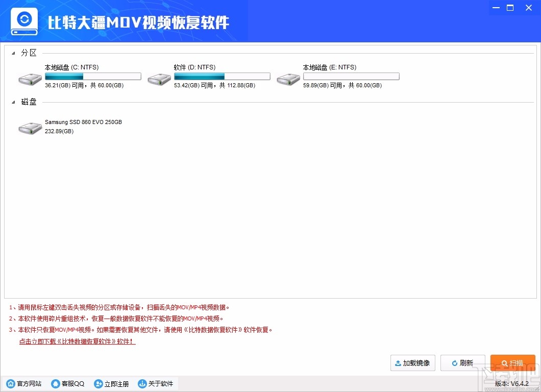541x392 pixels.
Task: Click the app logo in the title bar
Action: pyautogui.click(x=23, y=20)
